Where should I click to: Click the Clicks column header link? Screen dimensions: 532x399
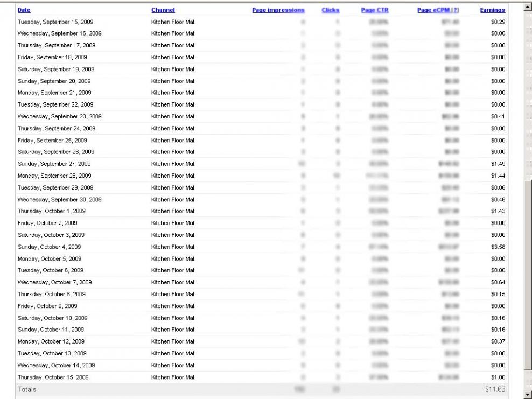(330, 10)
